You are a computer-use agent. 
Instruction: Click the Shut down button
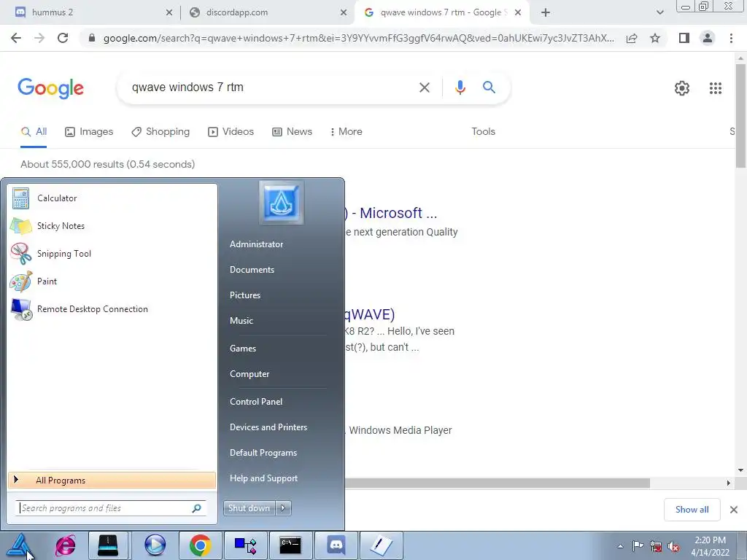[249, 508]
